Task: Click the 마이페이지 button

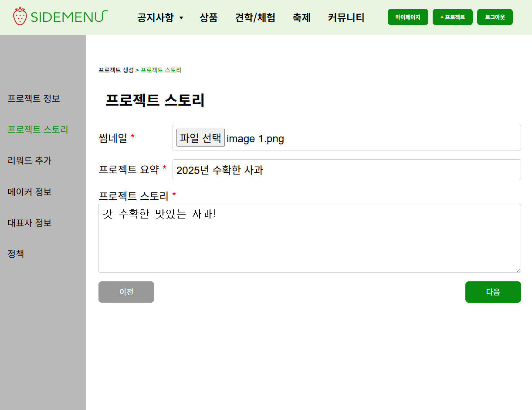Action: pyautogui.click(x=408, y=17)
